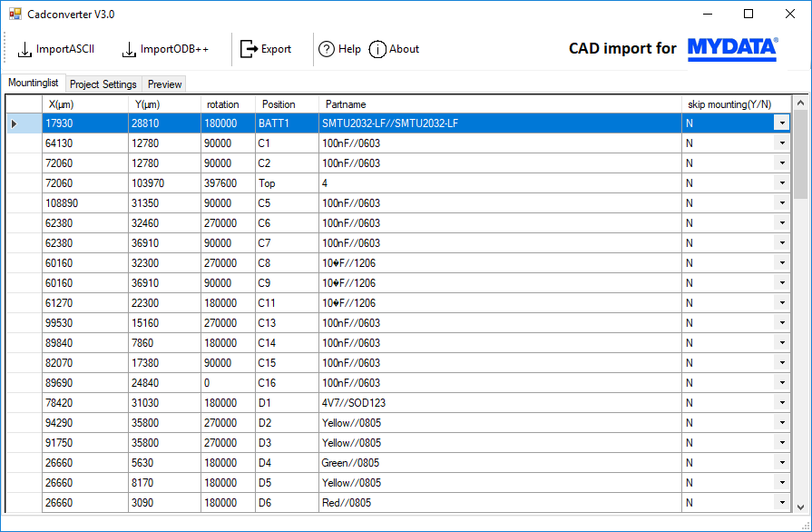Click the Export button label
The image size is (812, 532).
pos(276,49)
